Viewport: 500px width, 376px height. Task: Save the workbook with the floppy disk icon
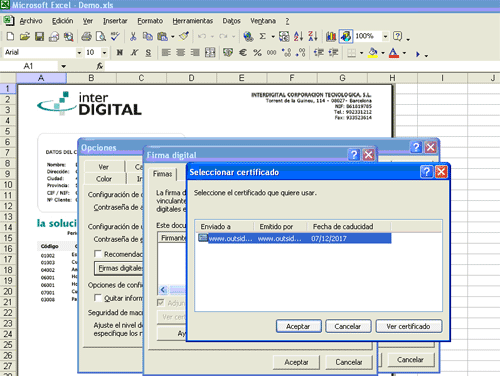(x=39, y=36)
